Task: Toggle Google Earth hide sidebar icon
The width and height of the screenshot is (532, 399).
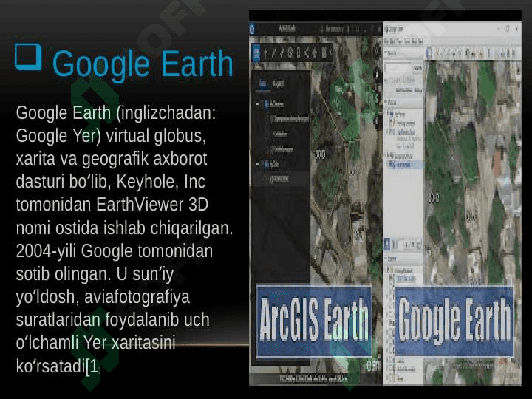Action: click(429, 53)
